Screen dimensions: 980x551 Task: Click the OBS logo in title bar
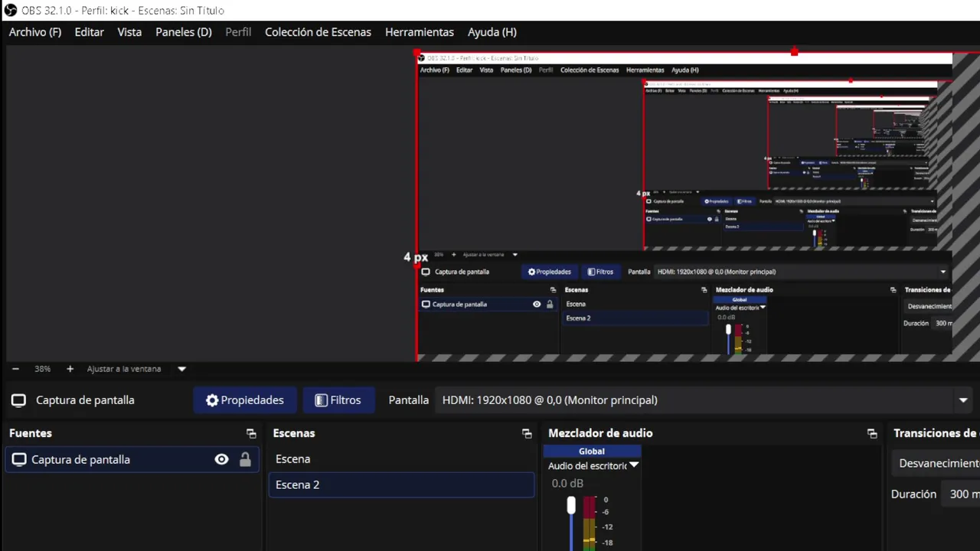click(11, 11)
